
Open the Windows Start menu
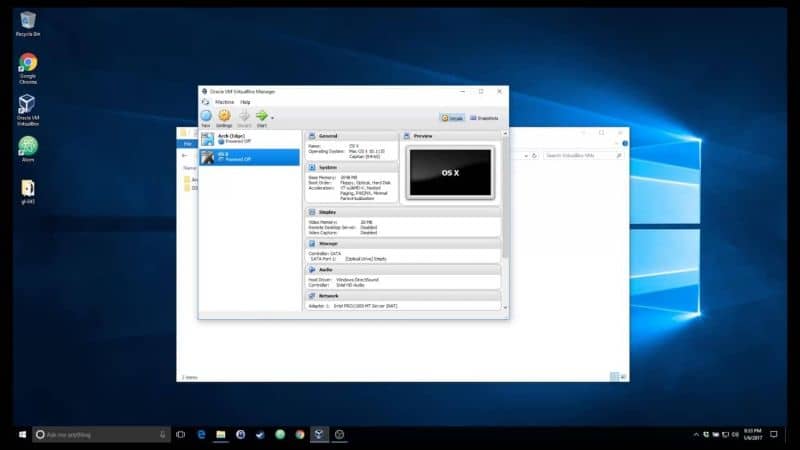(22, 435)
